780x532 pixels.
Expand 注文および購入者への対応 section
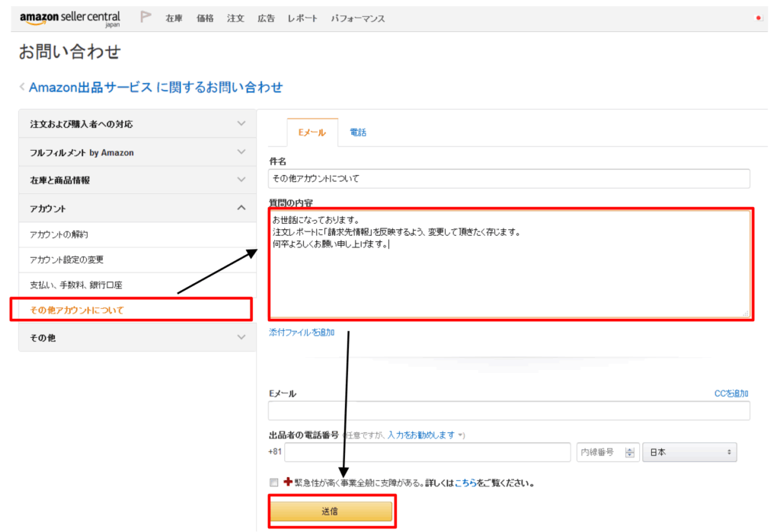tap(137, 124)
